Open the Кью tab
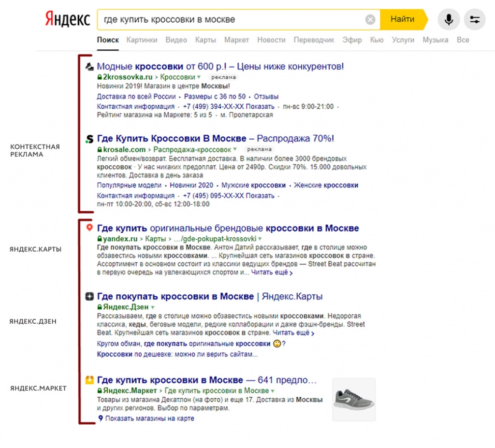The width and height of the screenshot is (495, 448). [x=377, y=40]
